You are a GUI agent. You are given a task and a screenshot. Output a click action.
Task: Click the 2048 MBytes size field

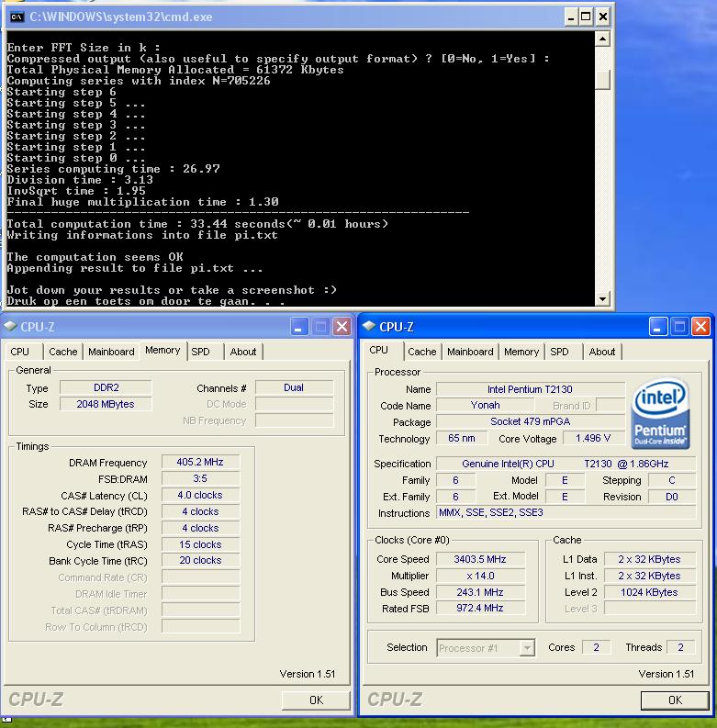106,404
